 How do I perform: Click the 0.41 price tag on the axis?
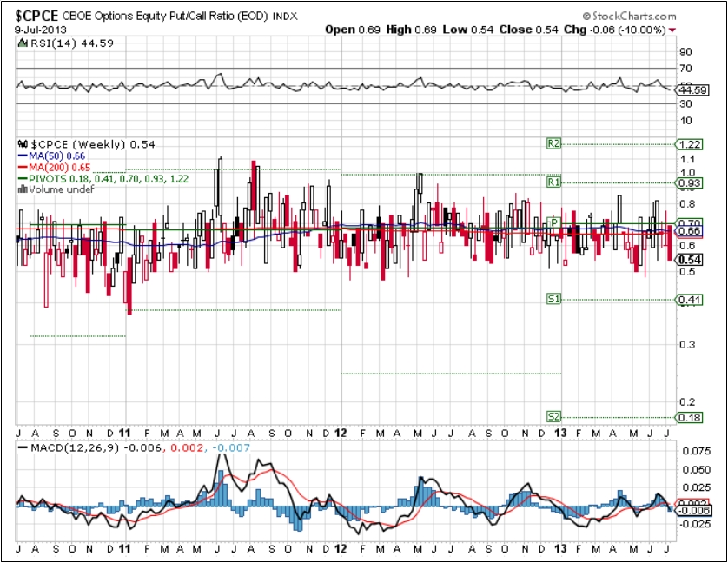coord(690,300)
